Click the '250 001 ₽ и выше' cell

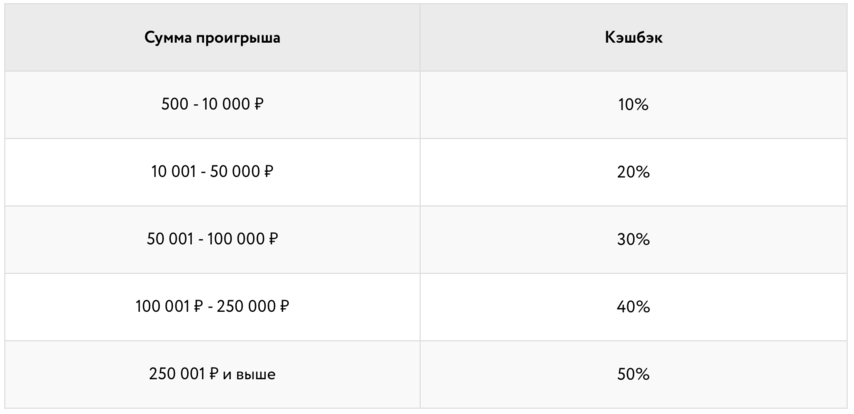click(212, 375)
